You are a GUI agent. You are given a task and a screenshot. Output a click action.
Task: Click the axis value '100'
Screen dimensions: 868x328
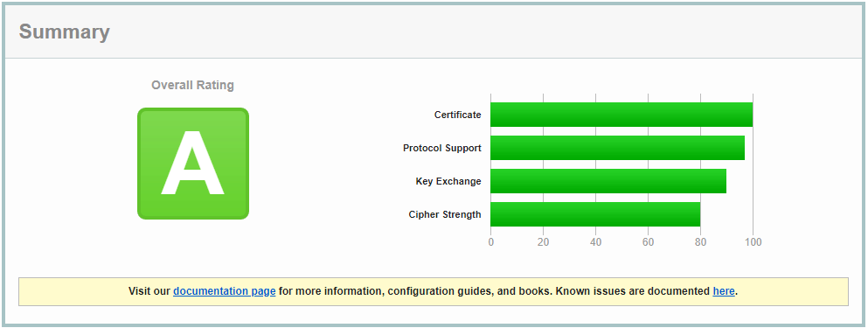click(753, 242)
